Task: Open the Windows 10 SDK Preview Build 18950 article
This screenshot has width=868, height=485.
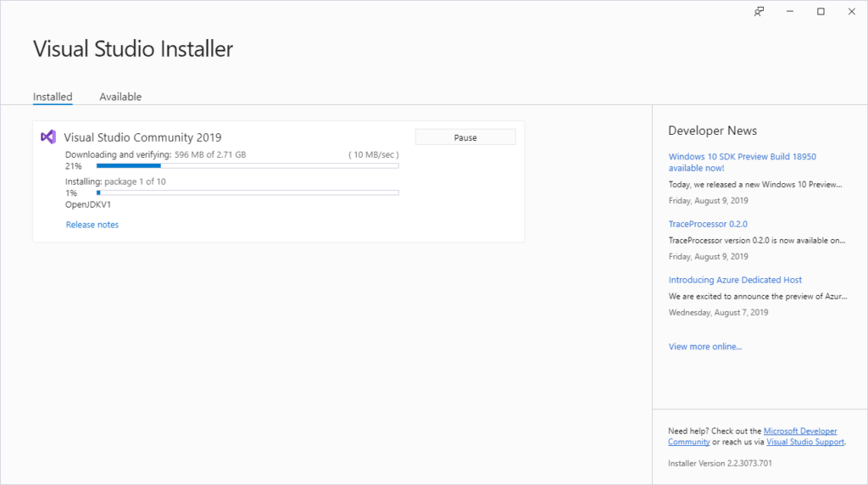Action: [x=742, y=162]
